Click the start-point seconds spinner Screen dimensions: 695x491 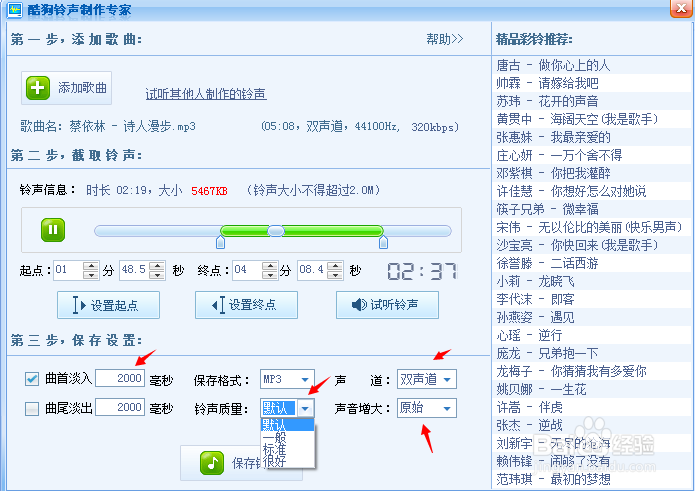click(157, 270)
